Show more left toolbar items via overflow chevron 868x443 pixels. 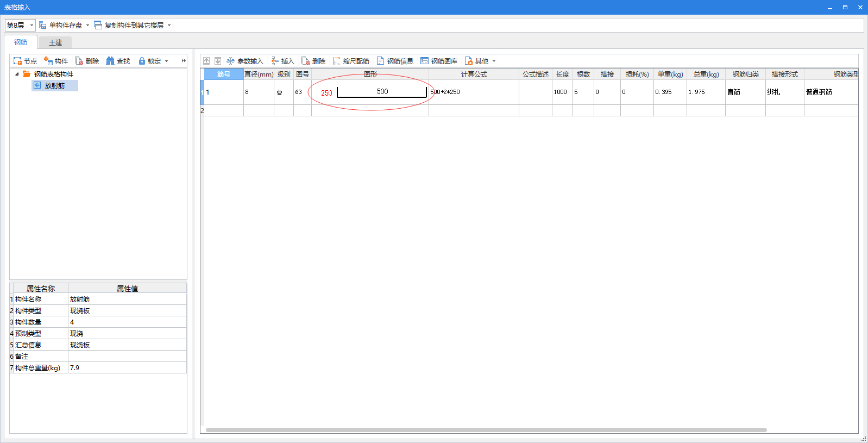point(184,61)
